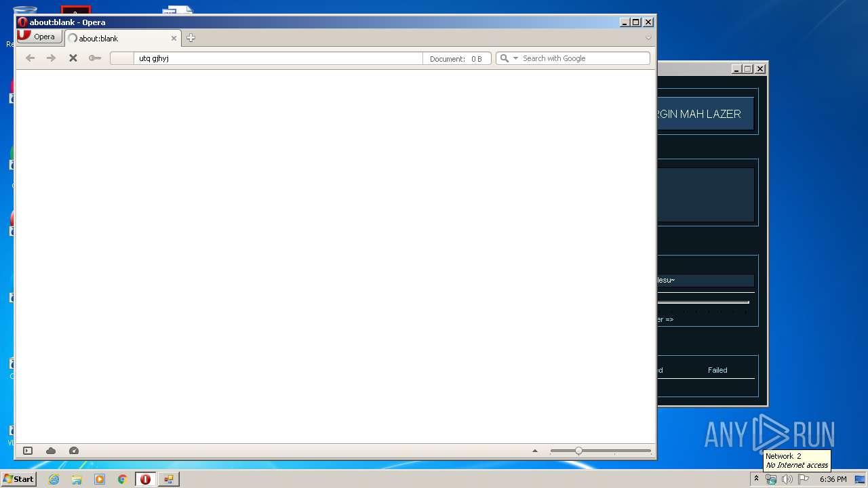Viewport: 868px width, 488px height.
Task: Stop loading the page with the X icon
Action: [x=73, y=58]
